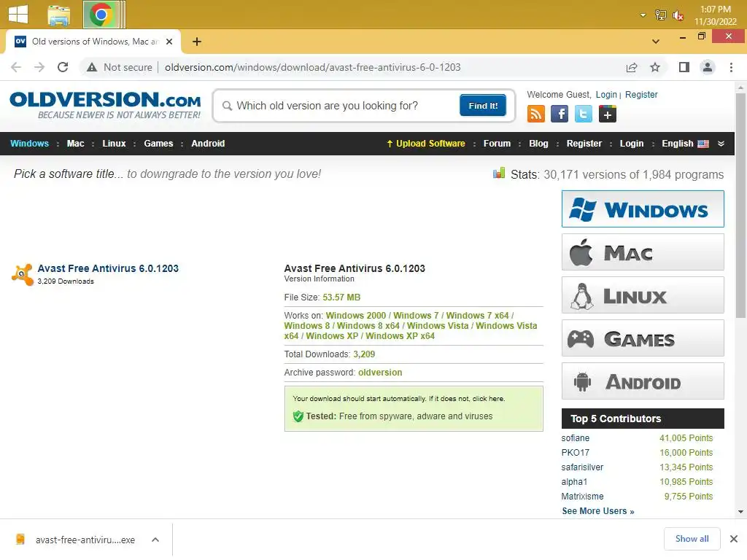Image resolution: width=747 pixels, height=560 pixels.
Task: Click the Login link near Welcome Guest
Action: click(x=606, y=94)
